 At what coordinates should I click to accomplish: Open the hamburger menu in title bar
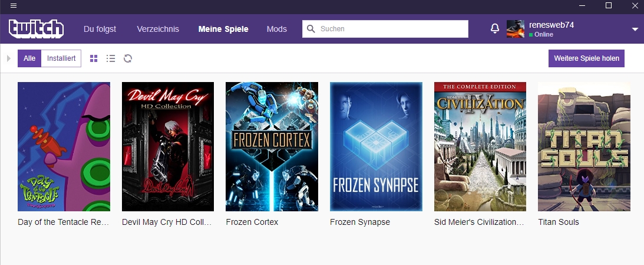(14, 6)
